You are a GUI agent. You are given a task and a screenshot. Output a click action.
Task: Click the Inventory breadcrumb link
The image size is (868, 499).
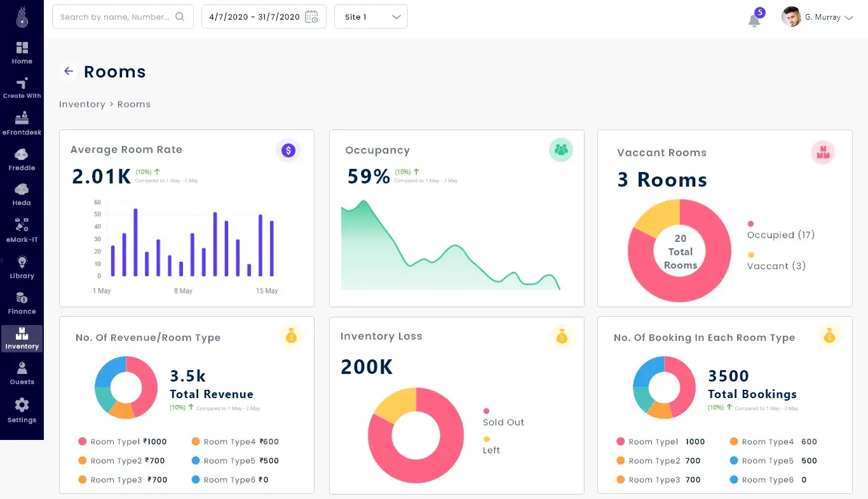82,104
